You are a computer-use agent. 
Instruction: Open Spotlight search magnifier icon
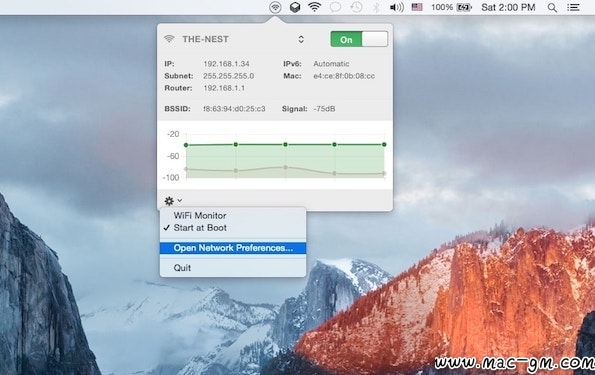point(552,8)
